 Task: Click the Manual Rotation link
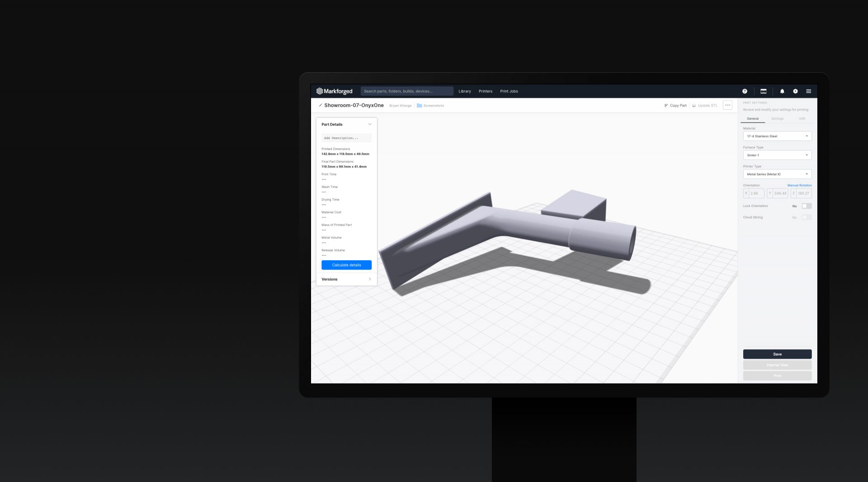click(x=799, y=185)
